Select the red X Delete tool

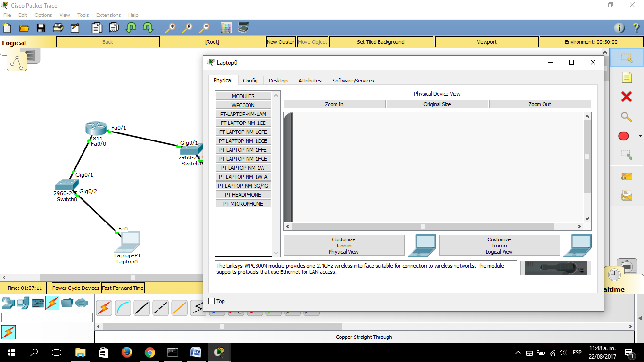(x=626, y=97)
